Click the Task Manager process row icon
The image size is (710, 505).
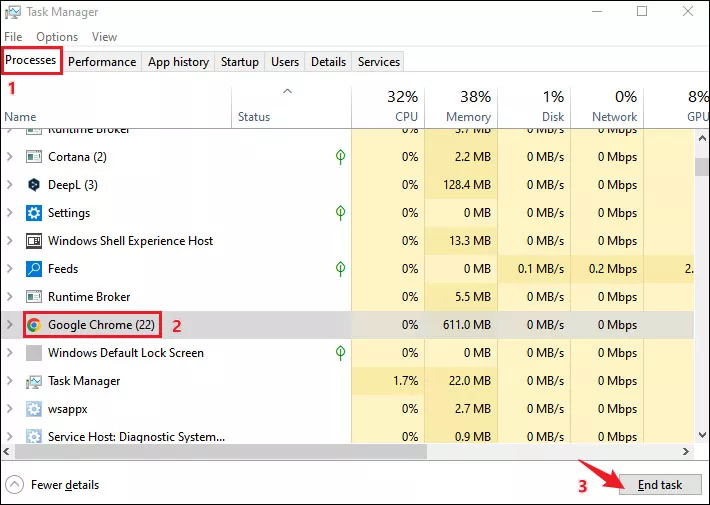click(34, 382)
